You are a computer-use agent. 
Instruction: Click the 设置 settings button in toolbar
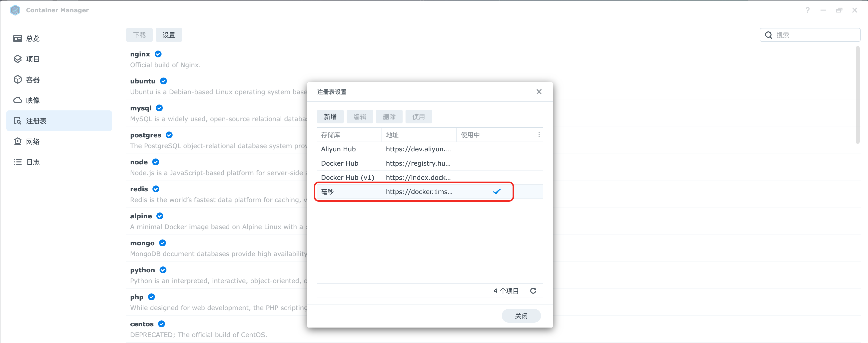(x=168, y=35)
